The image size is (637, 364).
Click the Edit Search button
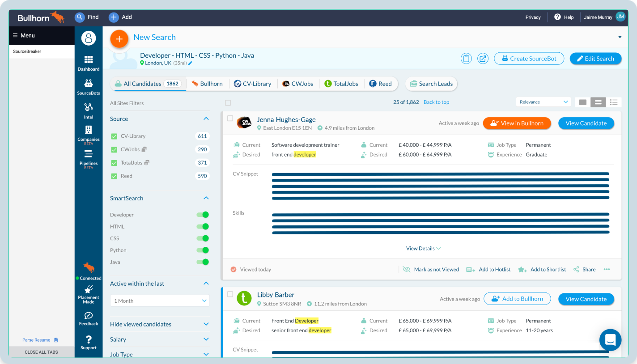[595, 59]
